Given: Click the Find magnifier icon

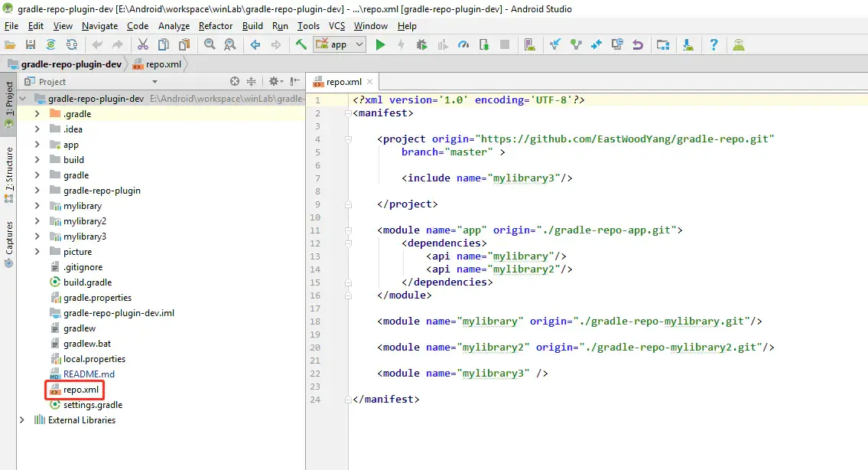Looking at the screenshot, I should tap(210, 45).
